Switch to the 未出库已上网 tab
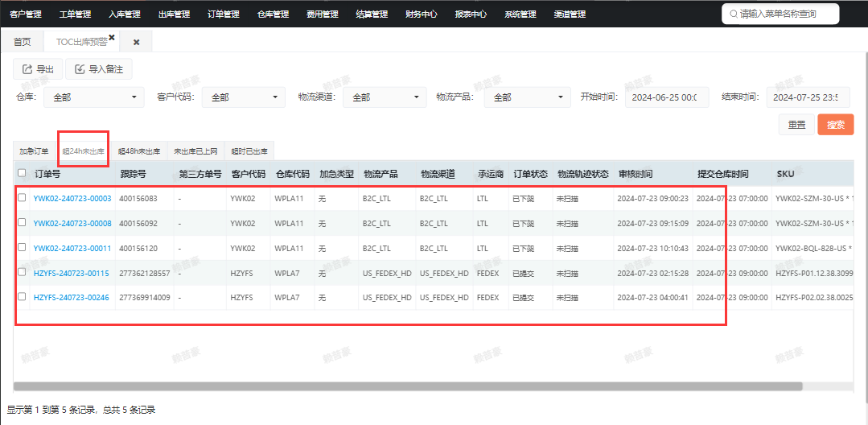The height and width of the screenshot is (425, 868). click(x=195, y=151)
